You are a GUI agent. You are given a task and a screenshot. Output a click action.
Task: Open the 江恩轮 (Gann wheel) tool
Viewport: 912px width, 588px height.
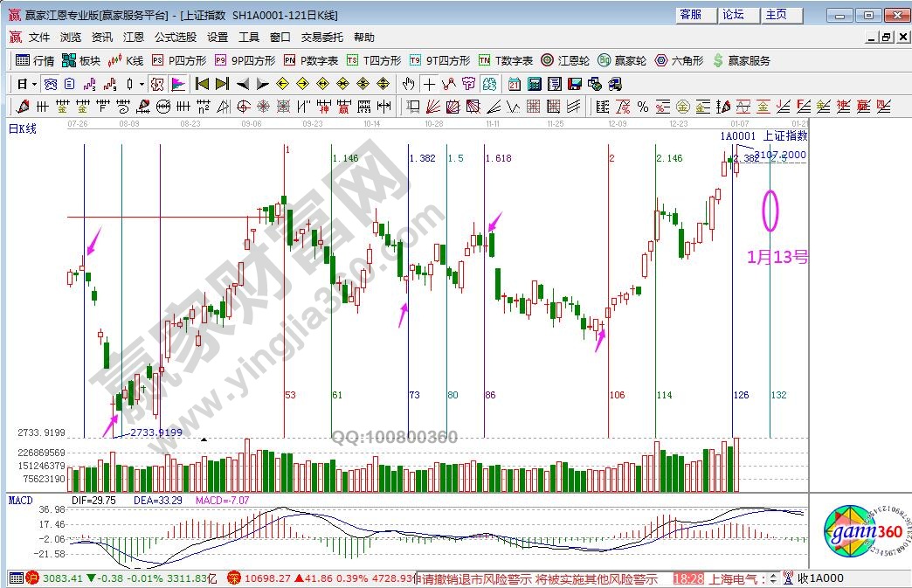(564, 60)
